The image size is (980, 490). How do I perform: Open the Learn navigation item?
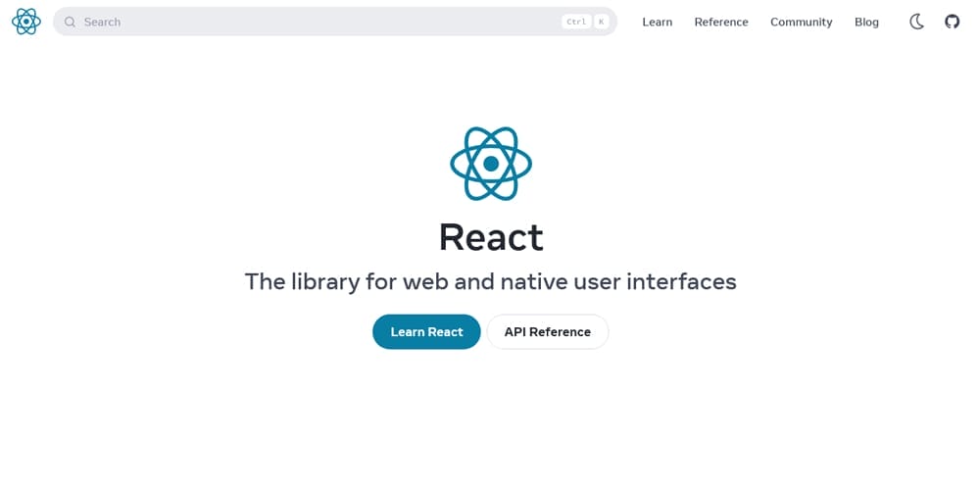point(658,22)
